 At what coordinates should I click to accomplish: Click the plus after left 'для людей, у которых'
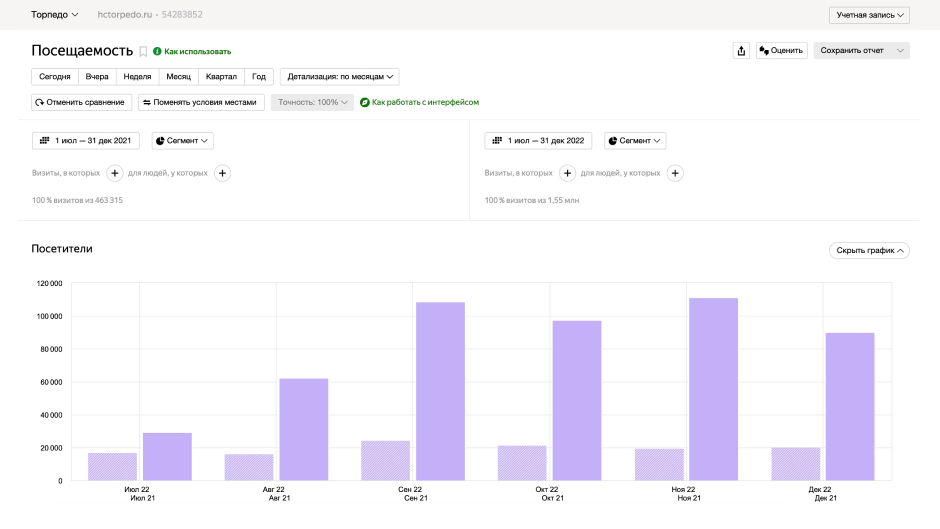click(x=222, y=173)
